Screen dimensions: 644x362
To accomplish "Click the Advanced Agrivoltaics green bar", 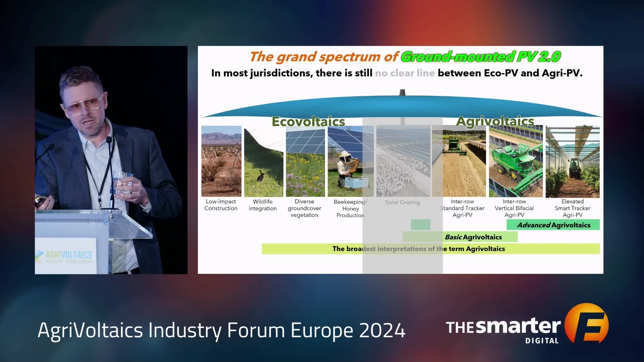I will click(553, 225).
